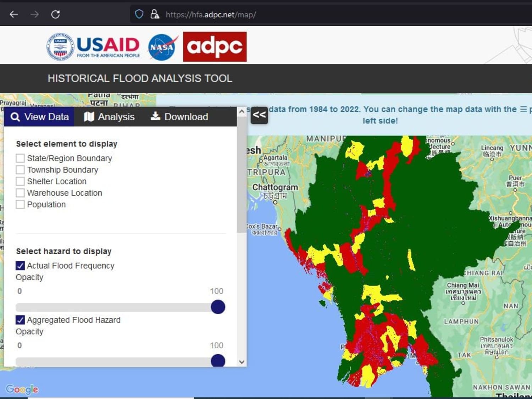This screenshot has height=399, width=532.
Task: Uncheck Aggregated Flood Hazard layer
Action: 20,320
